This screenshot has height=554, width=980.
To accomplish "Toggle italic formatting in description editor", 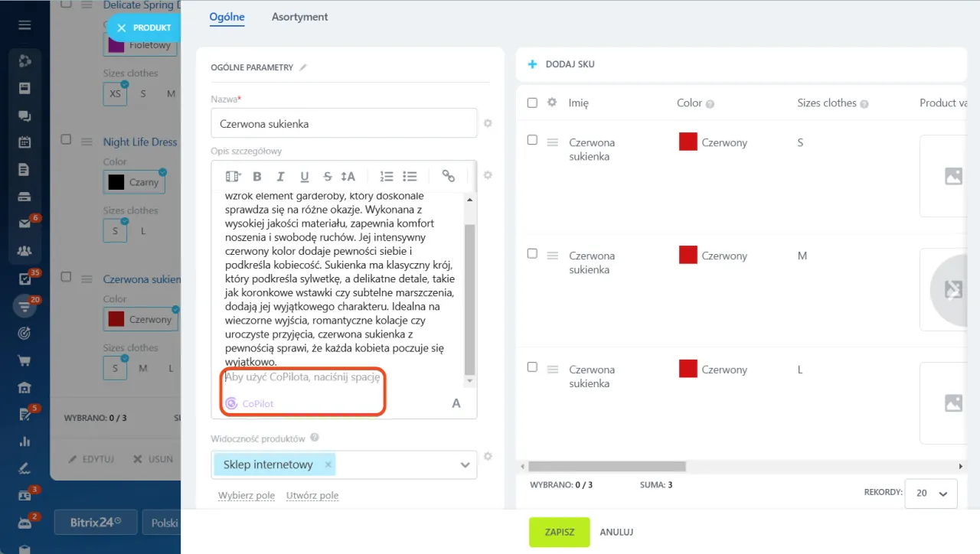I will (x=280, y=177).
